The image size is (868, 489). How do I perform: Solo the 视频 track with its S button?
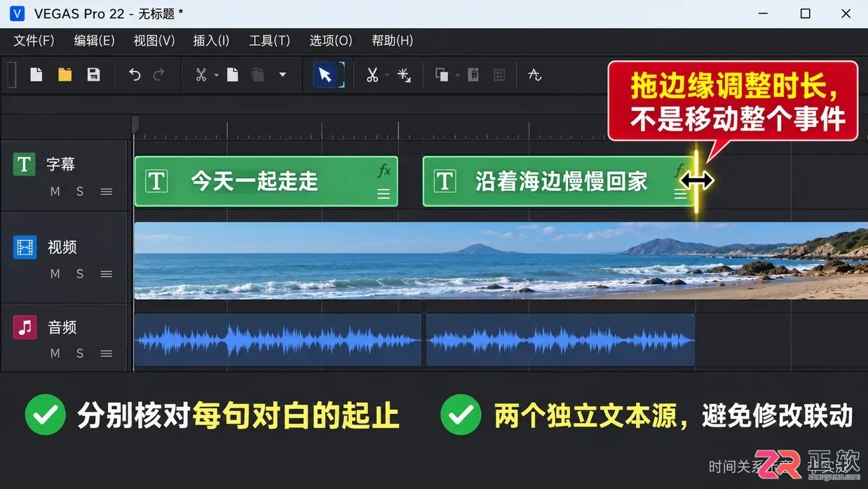coord(80,274)
